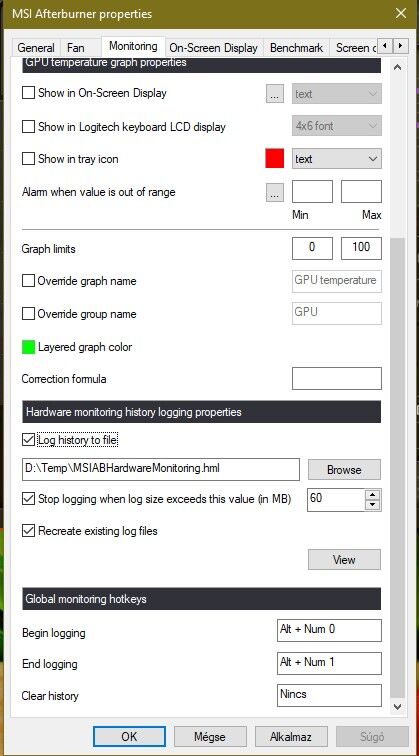Image resolution: width=419 pixels, height=756 pixels.
Task: Close the MSI Afterburner properties window
Action: 401,14
